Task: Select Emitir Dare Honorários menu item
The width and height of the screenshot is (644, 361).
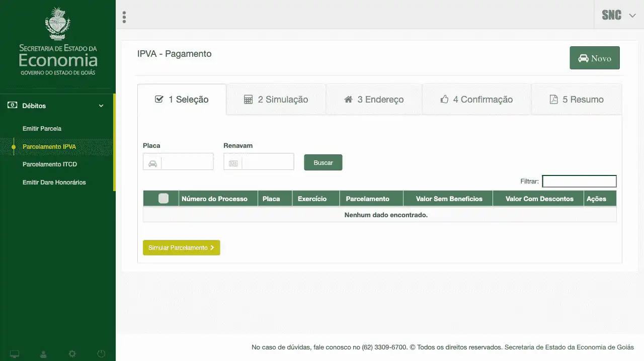Action: click(x=54, y=183)
